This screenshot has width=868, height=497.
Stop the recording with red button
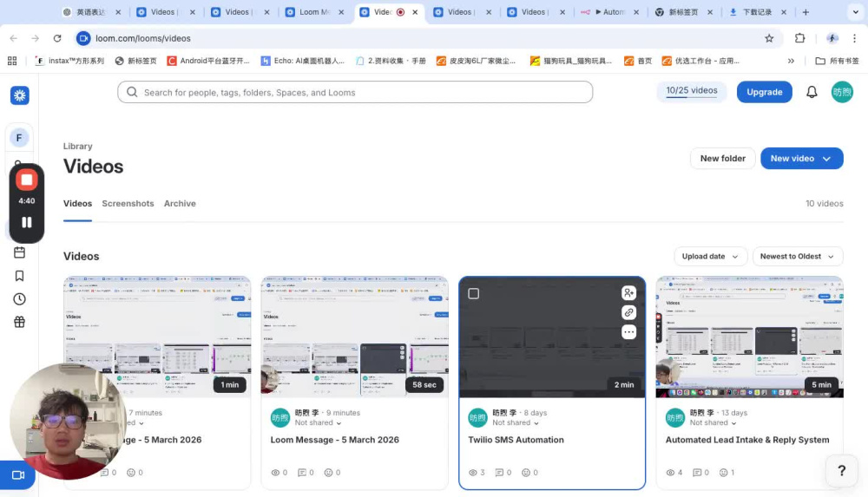(x=27, y=180)
